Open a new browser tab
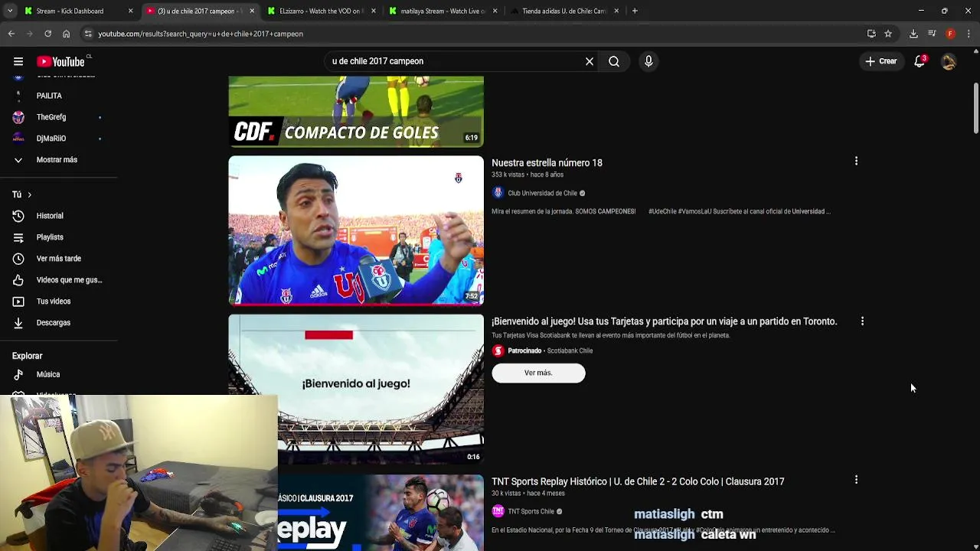980x551 pixels. click(635, 11)
